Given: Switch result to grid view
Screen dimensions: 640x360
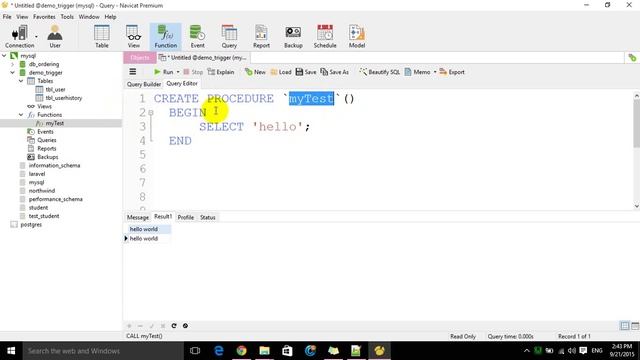Looking at the screenshot, I should click(x=624, y=326).
